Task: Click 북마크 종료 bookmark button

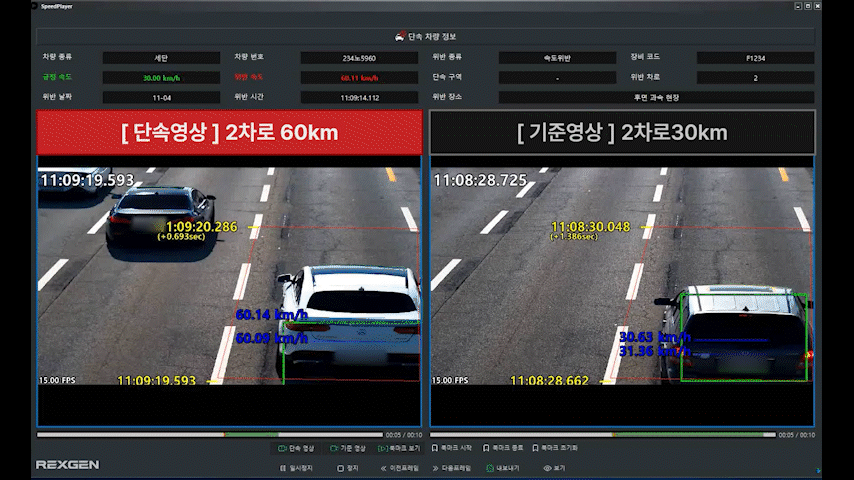Action: 503,448
